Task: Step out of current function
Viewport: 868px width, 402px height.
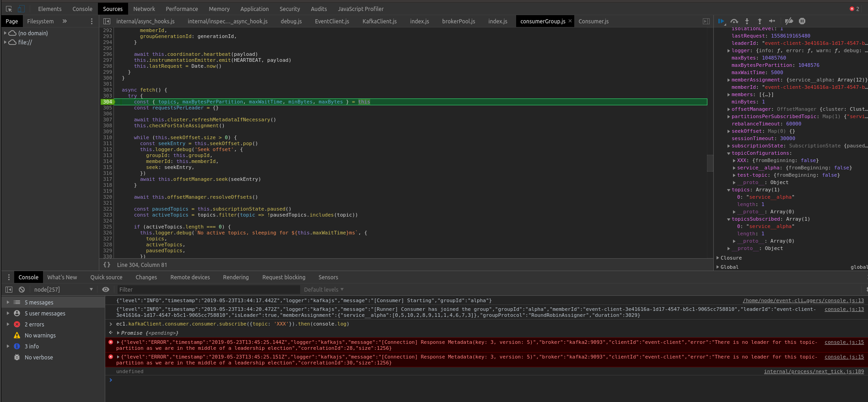Action: pos(760,21)
